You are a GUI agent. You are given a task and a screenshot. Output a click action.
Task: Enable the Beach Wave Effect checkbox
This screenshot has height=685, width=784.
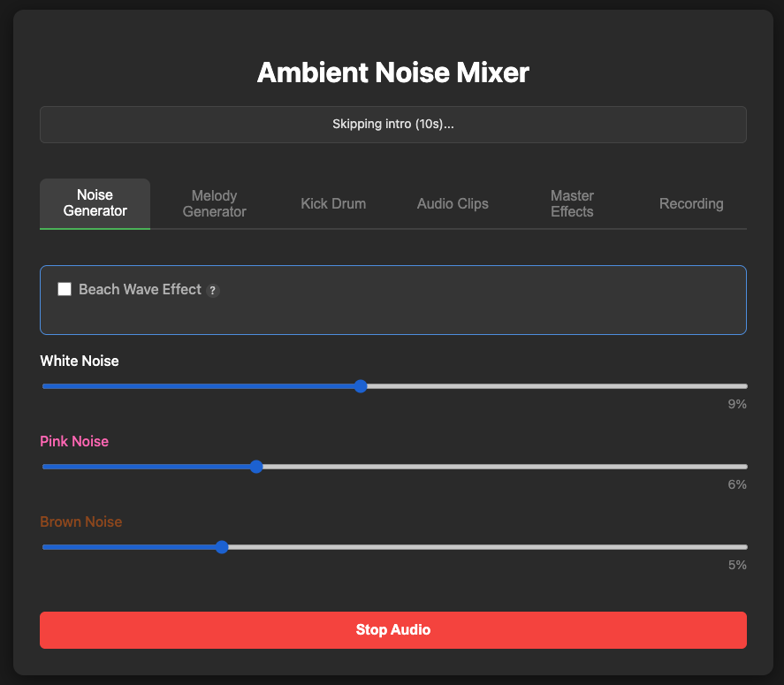pos(64,289)
